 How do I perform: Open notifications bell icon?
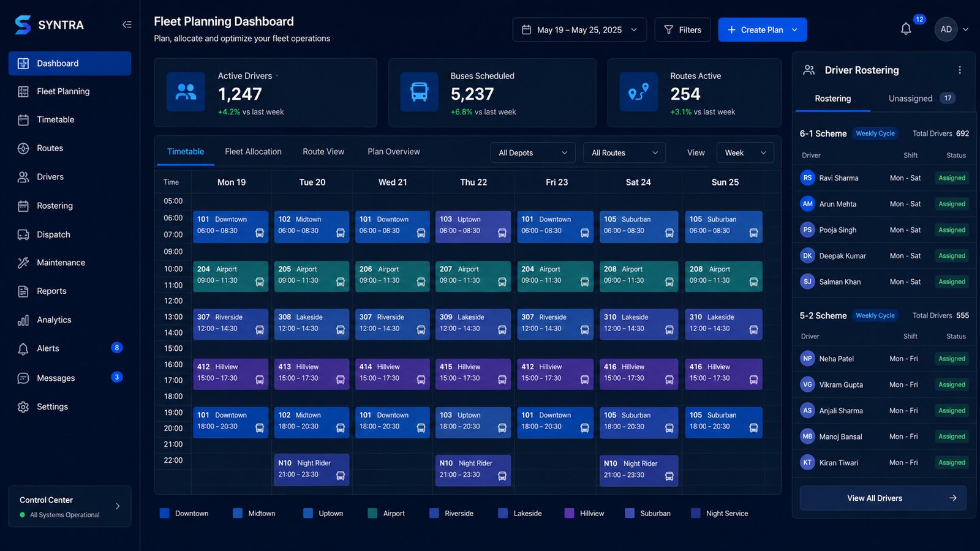[x=906, y=29]
